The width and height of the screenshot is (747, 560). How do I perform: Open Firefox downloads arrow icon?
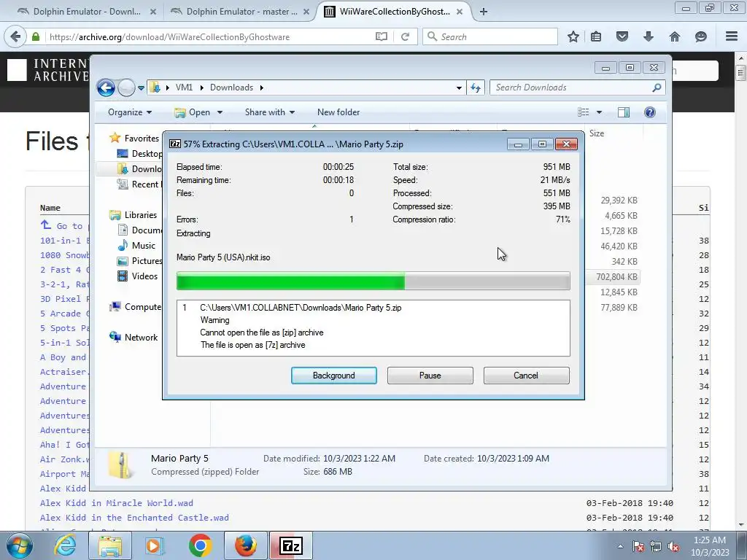pos(648,36)
